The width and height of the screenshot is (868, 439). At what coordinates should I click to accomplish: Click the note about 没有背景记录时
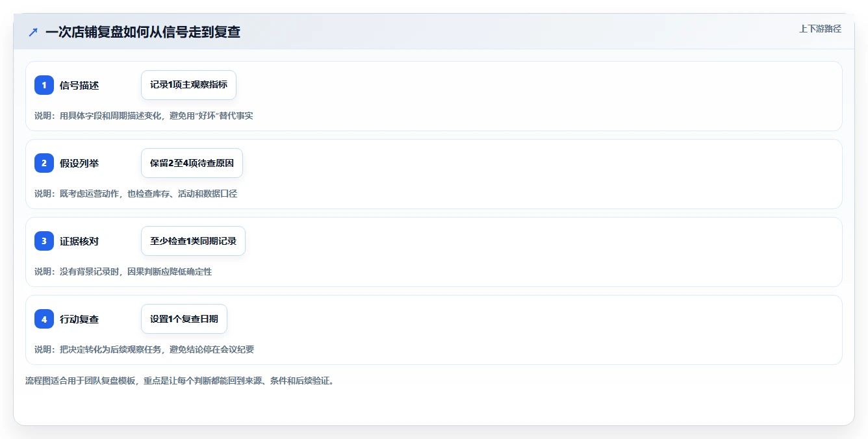123,271
